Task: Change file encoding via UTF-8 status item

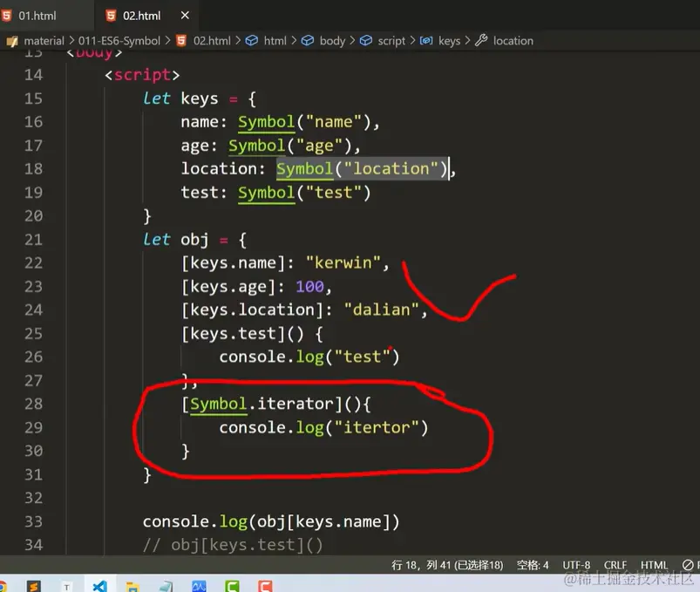Action: [x=576, y=565]
